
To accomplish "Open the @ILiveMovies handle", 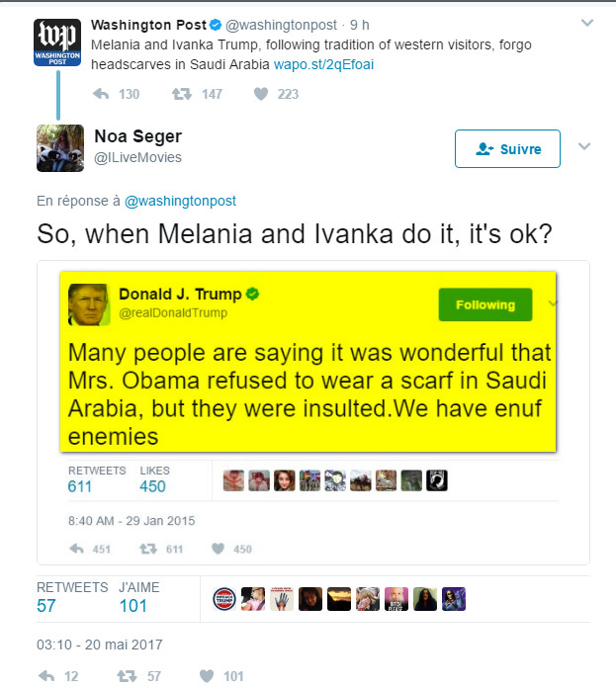I will 137,158.
